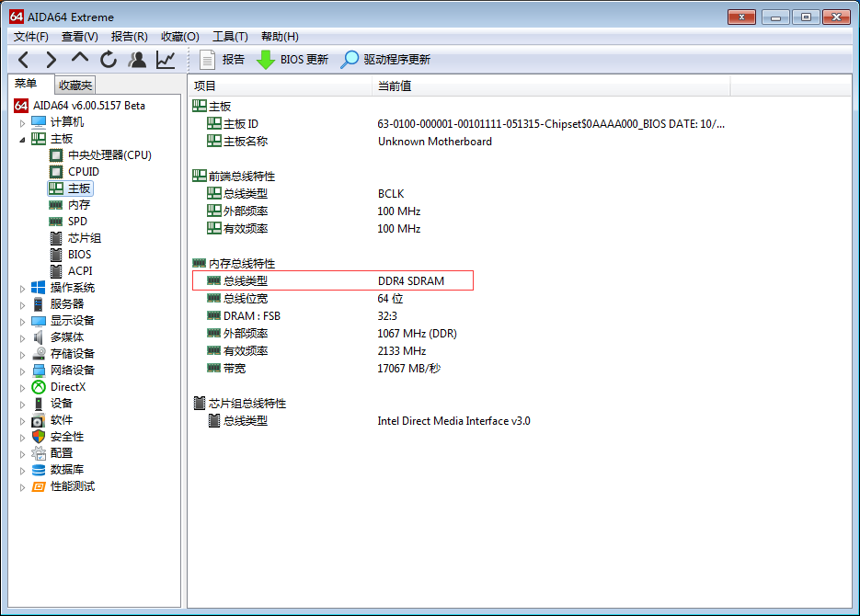This screenshot has height=616, width=860.
Task: Expand the 操作系统 tree node
Action: coord(22,289)
